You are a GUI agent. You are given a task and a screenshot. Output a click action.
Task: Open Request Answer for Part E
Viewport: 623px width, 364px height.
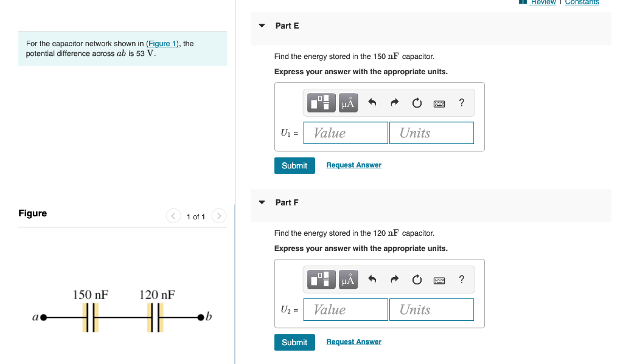(x=353, y=165)
